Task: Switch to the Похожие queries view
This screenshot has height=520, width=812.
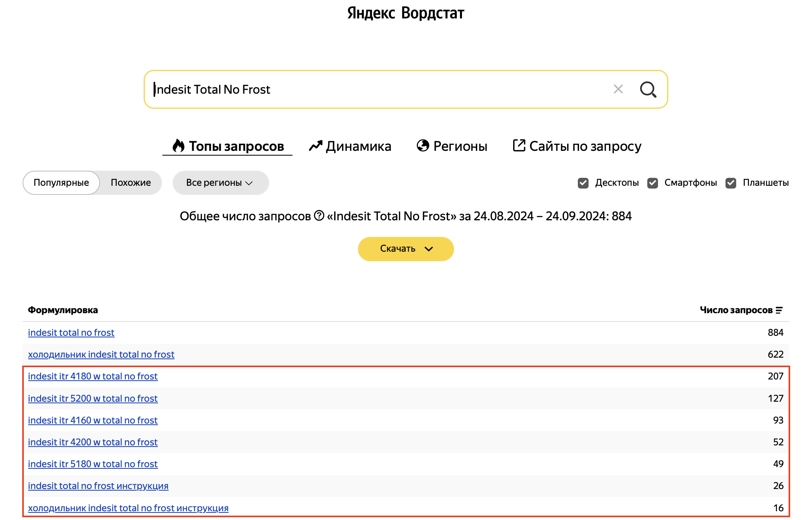Action: click(131, 183)
